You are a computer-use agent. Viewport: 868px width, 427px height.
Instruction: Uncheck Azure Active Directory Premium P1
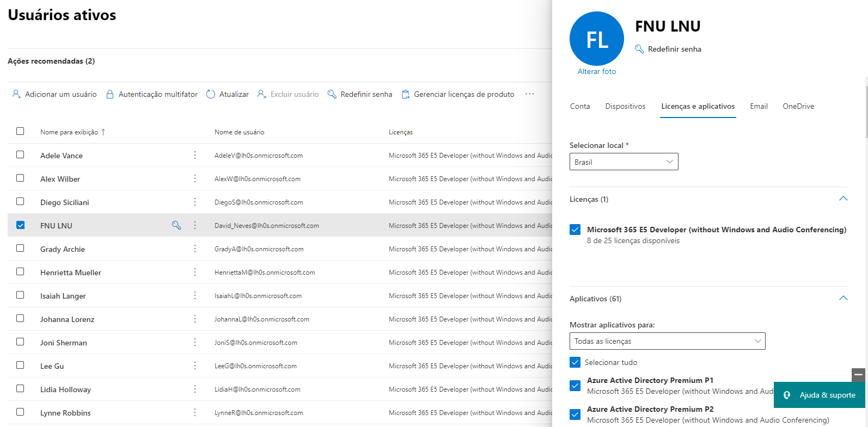575,386
